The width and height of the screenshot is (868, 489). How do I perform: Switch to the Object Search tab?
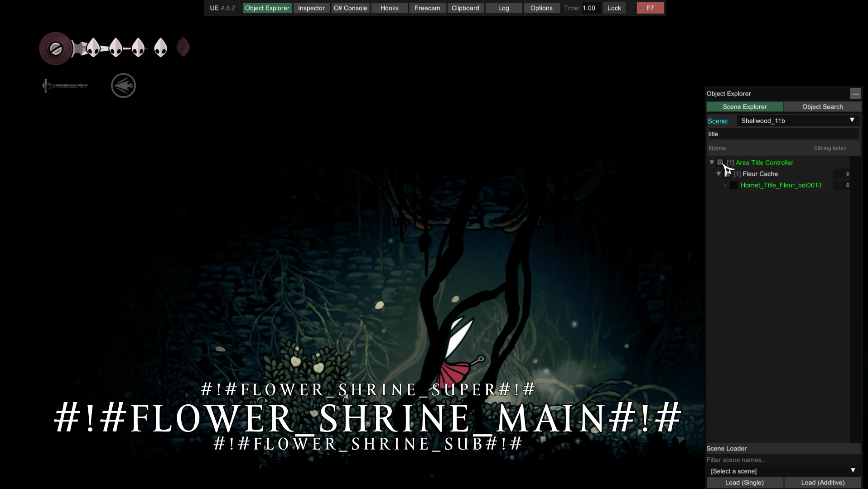point(822,107)
